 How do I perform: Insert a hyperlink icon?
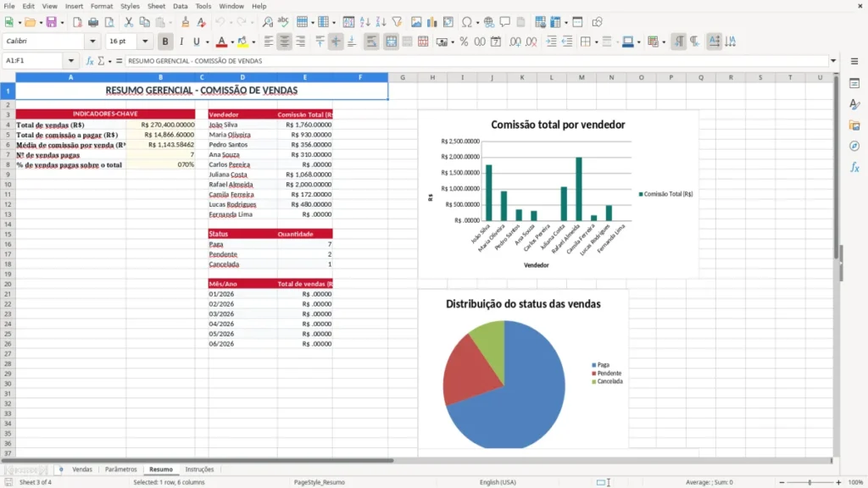tap(489, 22)
